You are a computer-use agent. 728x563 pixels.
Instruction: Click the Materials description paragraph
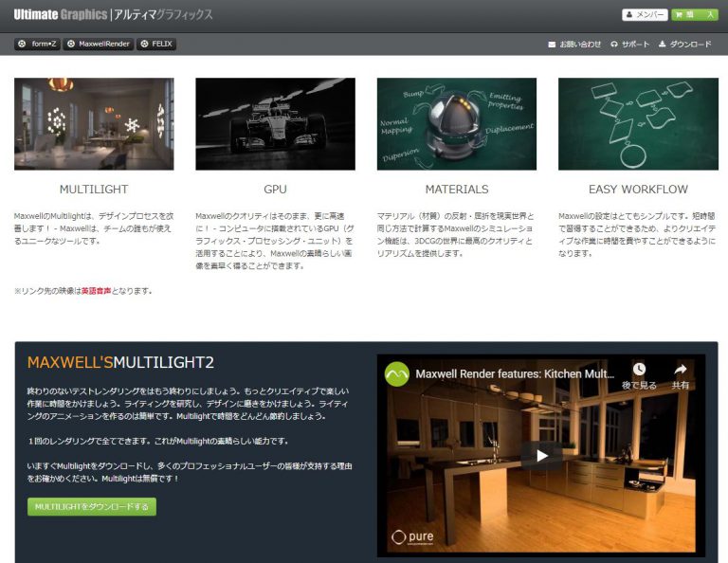456,234
